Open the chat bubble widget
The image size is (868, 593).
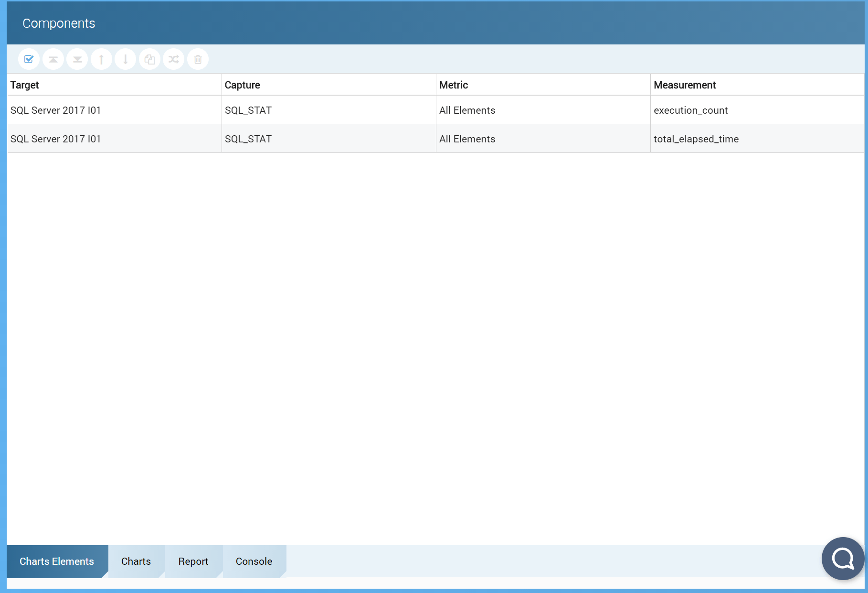point(843,558)
